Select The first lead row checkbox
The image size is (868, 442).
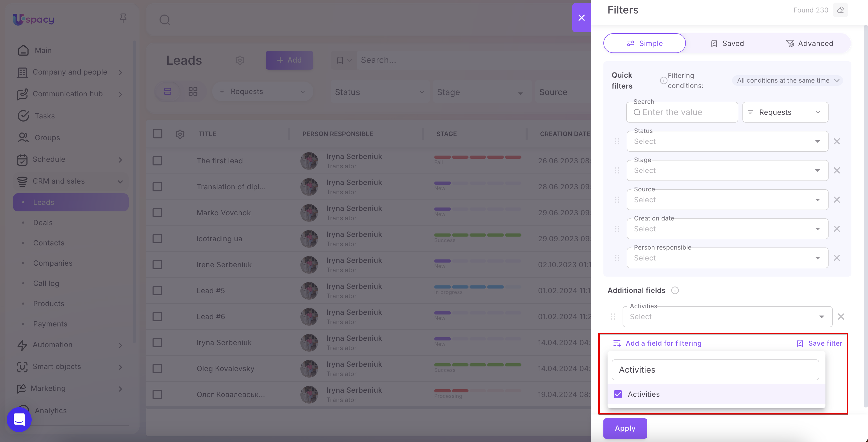tap(157, 161)
